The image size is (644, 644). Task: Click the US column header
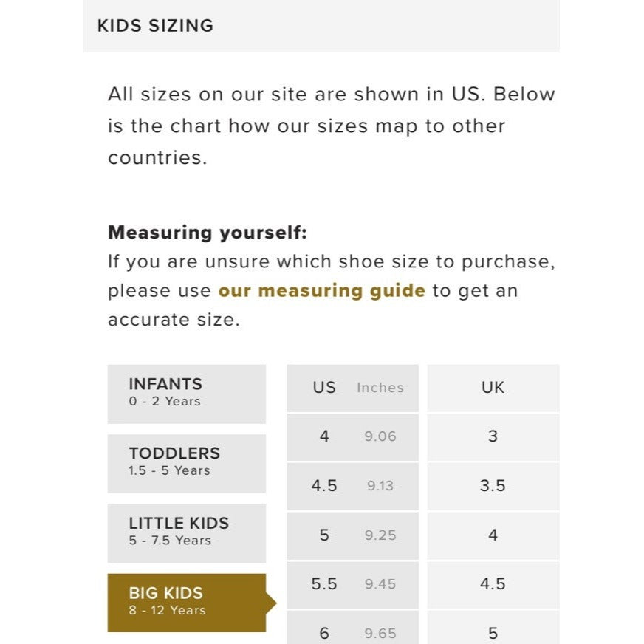coord(324,388)
